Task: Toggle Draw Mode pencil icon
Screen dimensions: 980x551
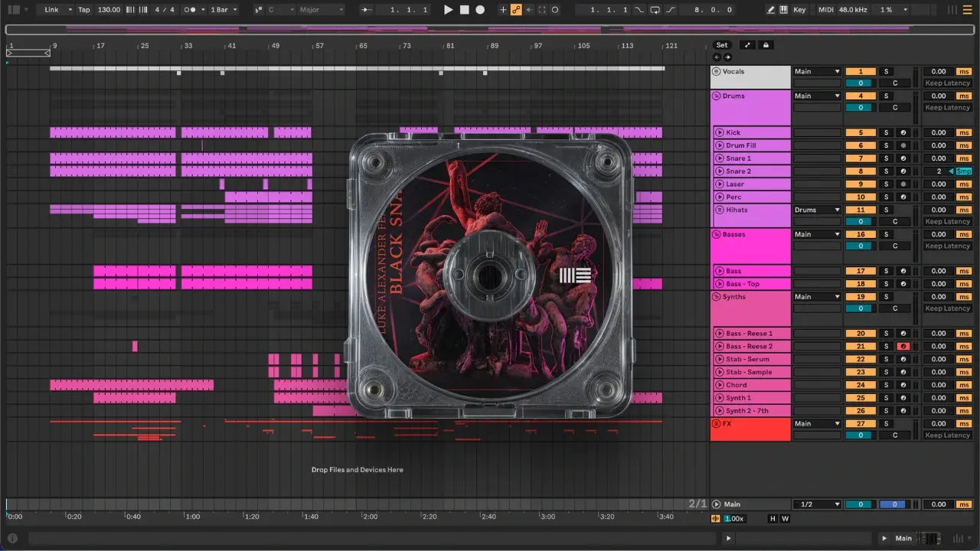Action: tap(771, 10)
